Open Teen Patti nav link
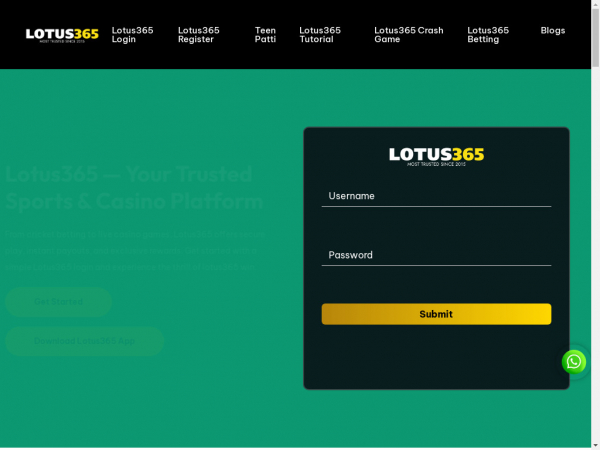The image size is (600, 450). coord(265,35)
